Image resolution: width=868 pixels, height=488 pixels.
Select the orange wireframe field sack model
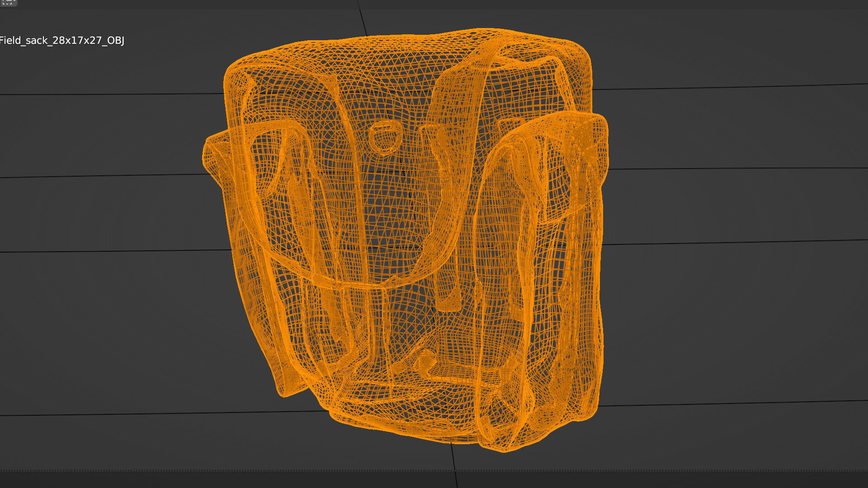click(406, 239)
